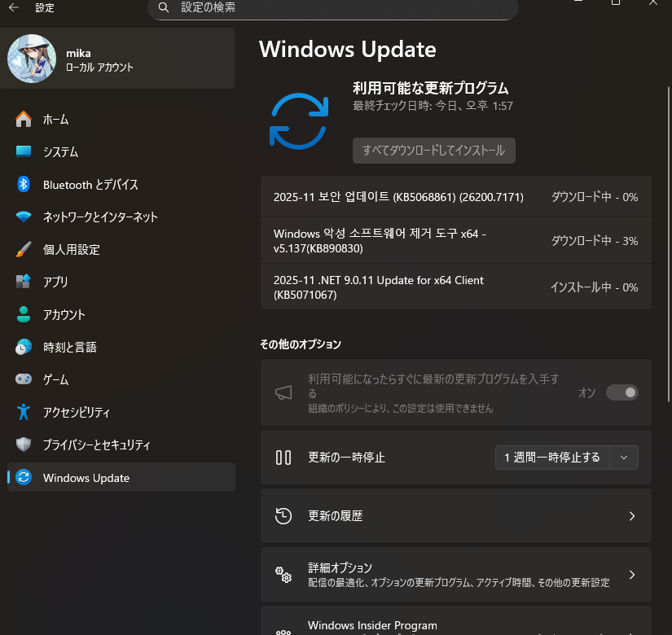
Task: Click the Gaming controller icon
Action: (x=24, y=379)
